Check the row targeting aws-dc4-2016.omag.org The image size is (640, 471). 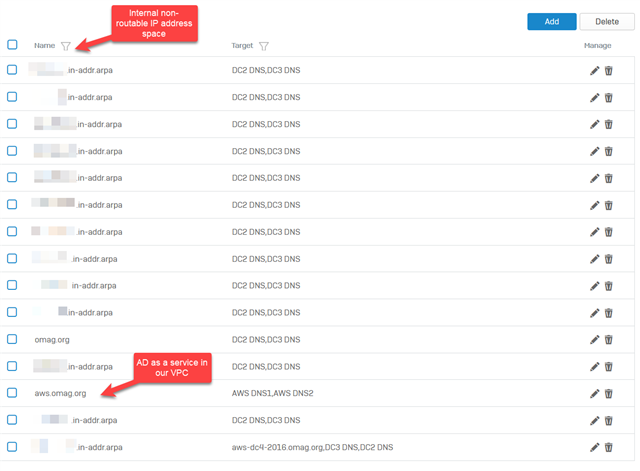click(x=12, y=447)
